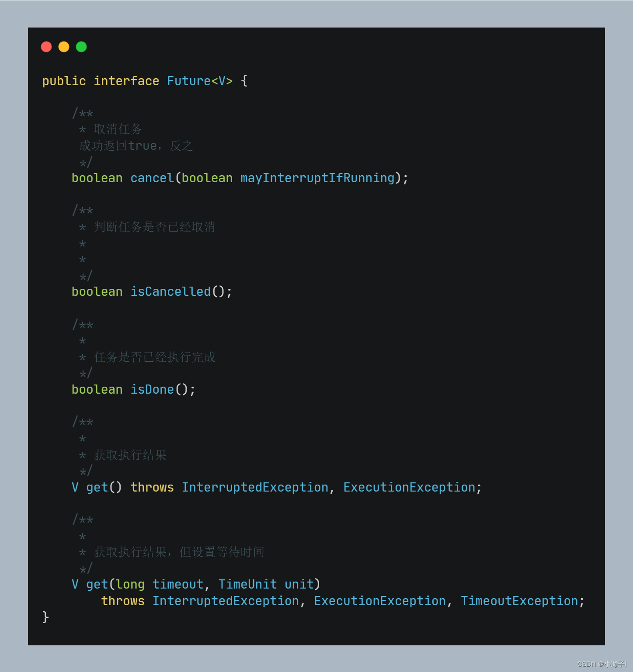
Task: Click the 'mayInterruptIfRunning' parameter
Action: [x=317, y=178]
